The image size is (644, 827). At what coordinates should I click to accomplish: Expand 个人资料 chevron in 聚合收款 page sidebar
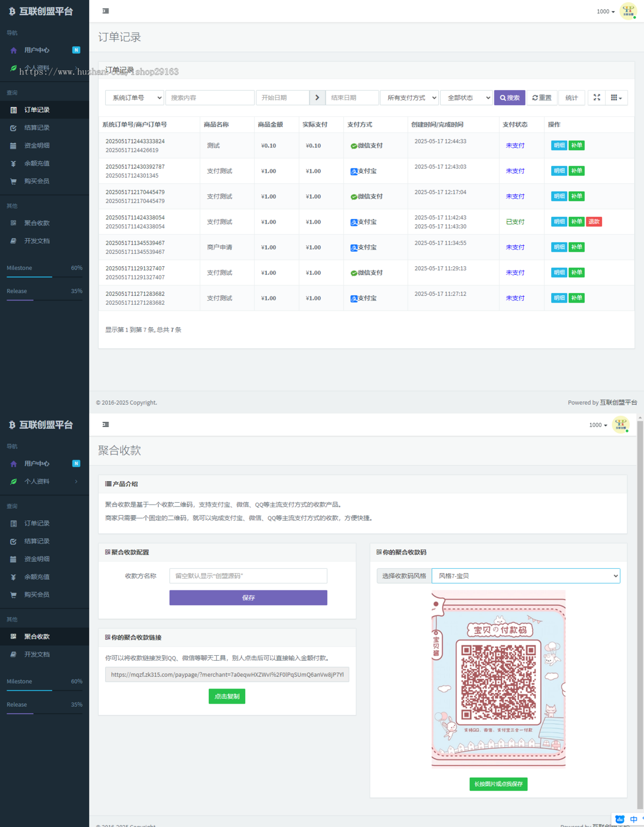pos(76,481)
